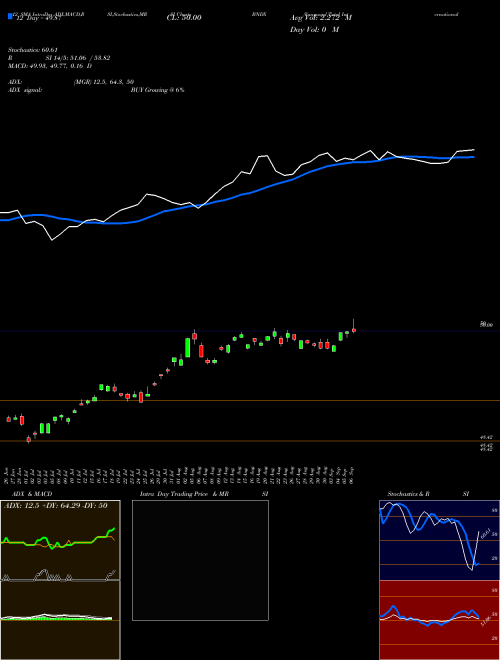
Task: Click the 'Avg Vol: 2.272 M' label
Action: pyautogui.click(x=321, y=18)
